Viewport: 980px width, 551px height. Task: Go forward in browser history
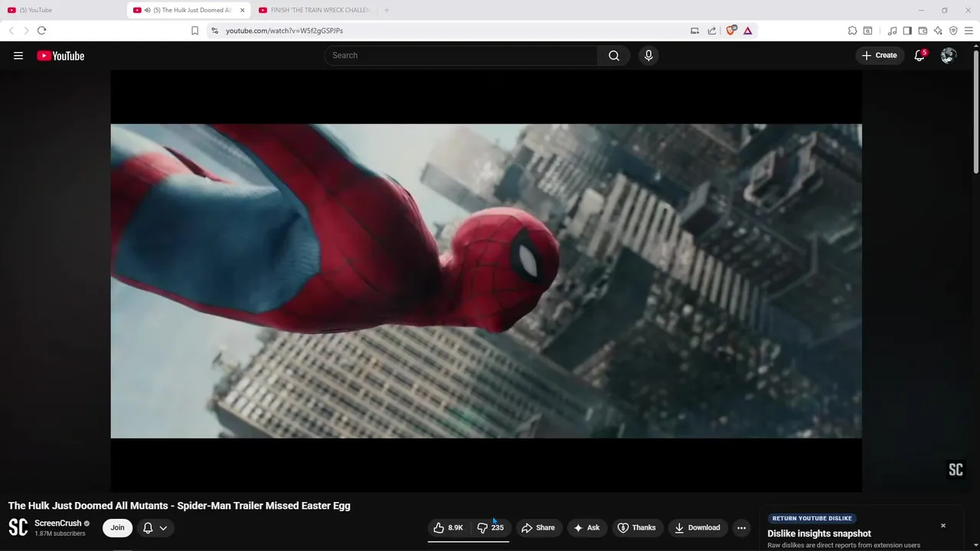[26, 31]
